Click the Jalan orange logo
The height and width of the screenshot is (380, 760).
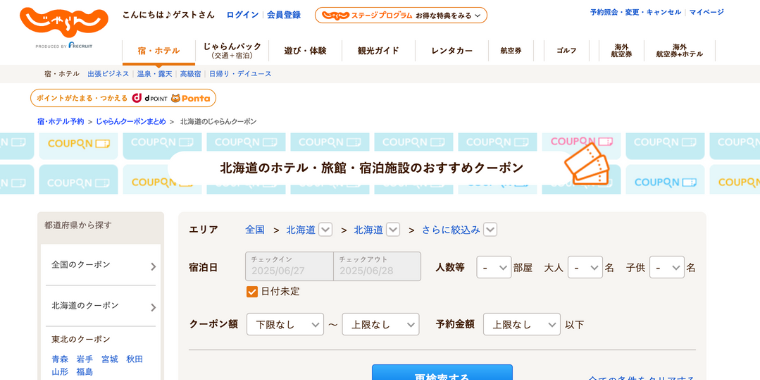(63, 22)
